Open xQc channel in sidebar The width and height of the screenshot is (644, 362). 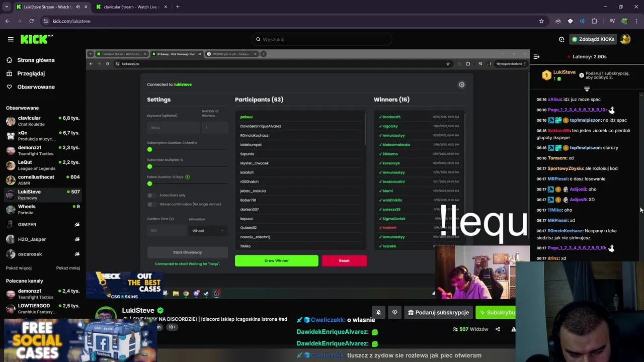tap(43, 136)
